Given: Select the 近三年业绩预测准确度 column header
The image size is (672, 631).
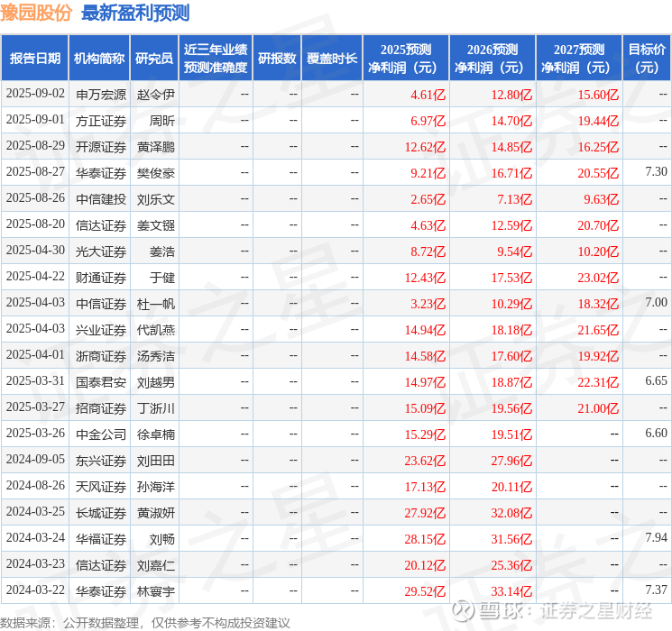Looking at the screenshot, I should click(x=216, y=59).
